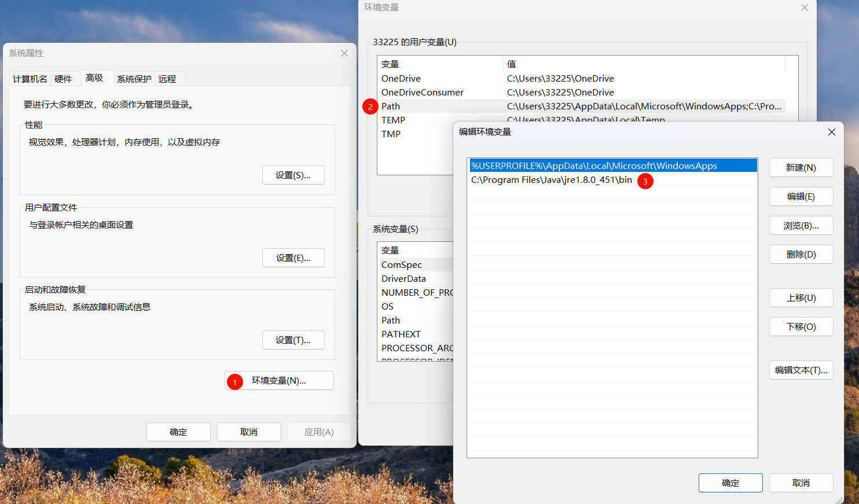Open the 硬件 tab
The image size is (859, 504).
(63, 79)
